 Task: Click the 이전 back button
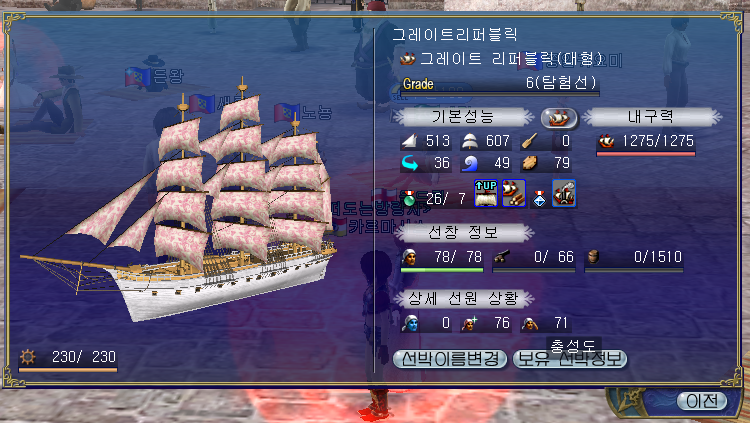pos(702,401)
